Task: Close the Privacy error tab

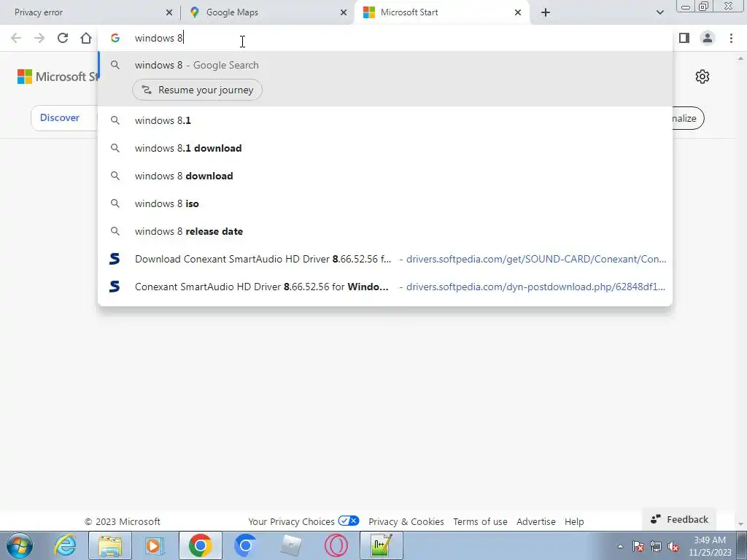Action: (x=169, y=12)
